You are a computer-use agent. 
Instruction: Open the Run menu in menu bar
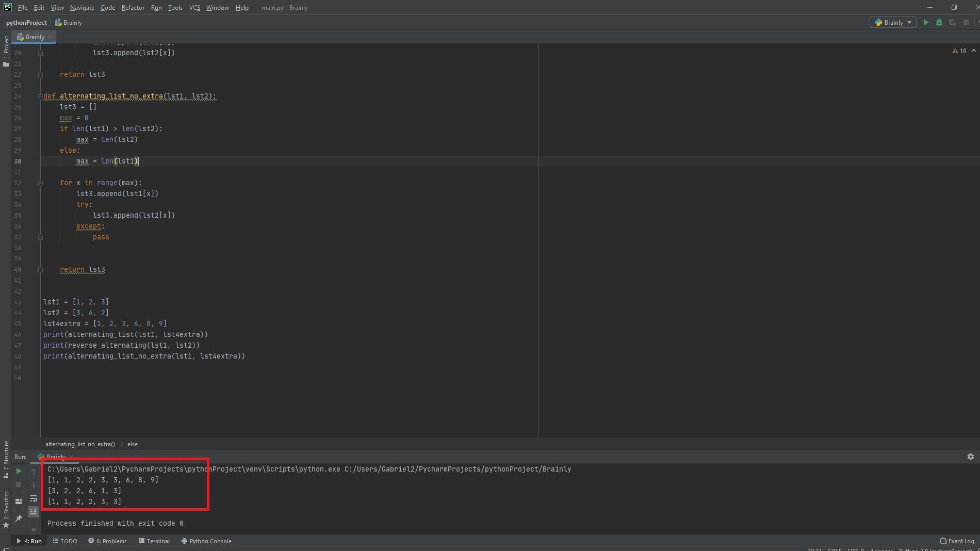pos(156,8)
